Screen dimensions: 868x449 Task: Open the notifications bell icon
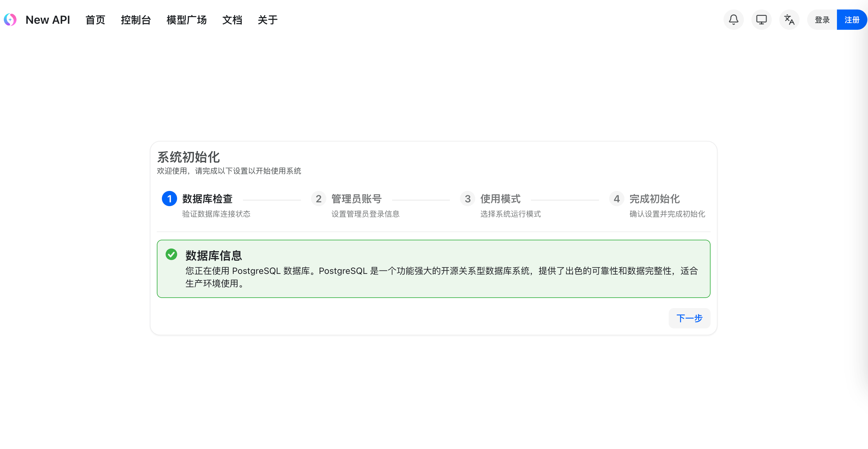coord(734,20)
